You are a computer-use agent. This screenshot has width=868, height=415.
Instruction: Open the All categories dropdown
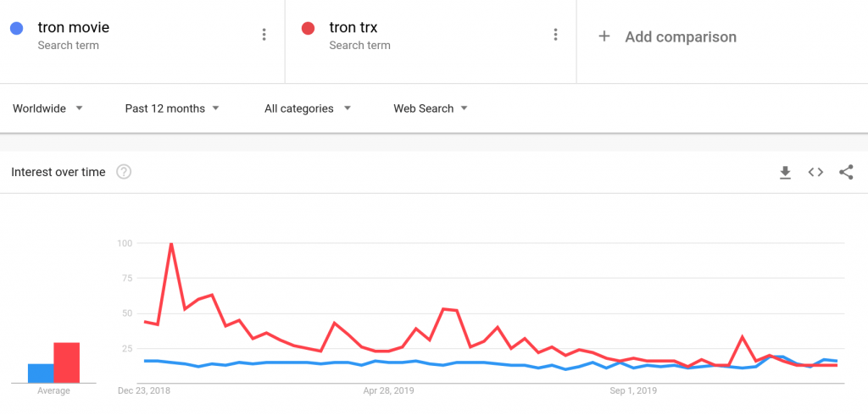[x=308, y=108]
